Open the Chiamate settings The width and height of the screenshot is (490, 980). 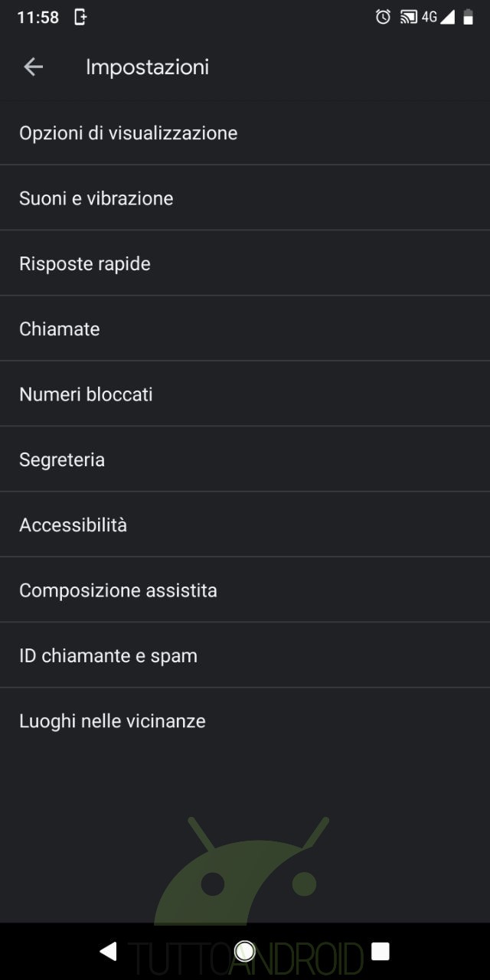pyautogui.click(x=60, y=329)
